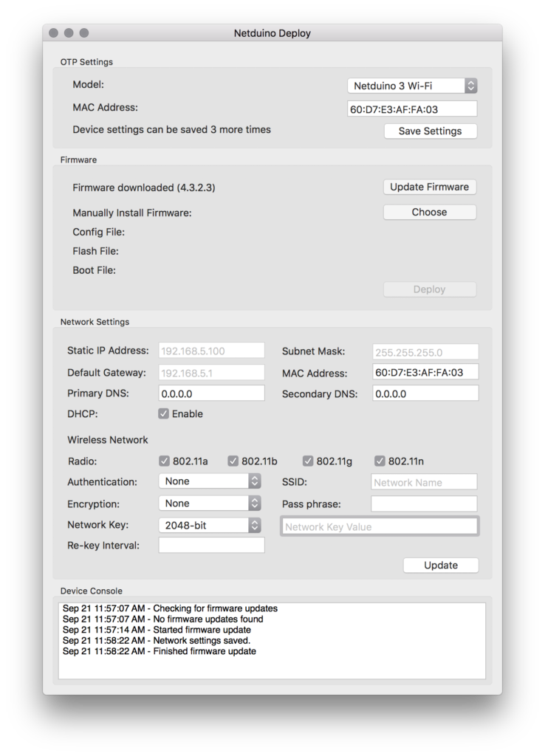Click the Network Settings MAC Address field
This screenshot has width=545, height=756.
coord(425,372)
